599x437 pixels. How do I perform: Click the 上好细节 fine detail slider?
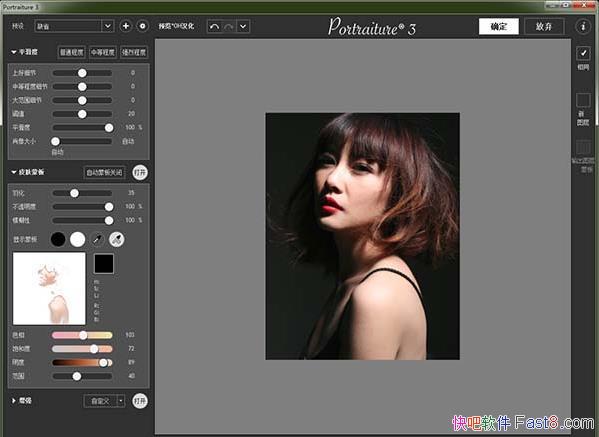(82, 73)
